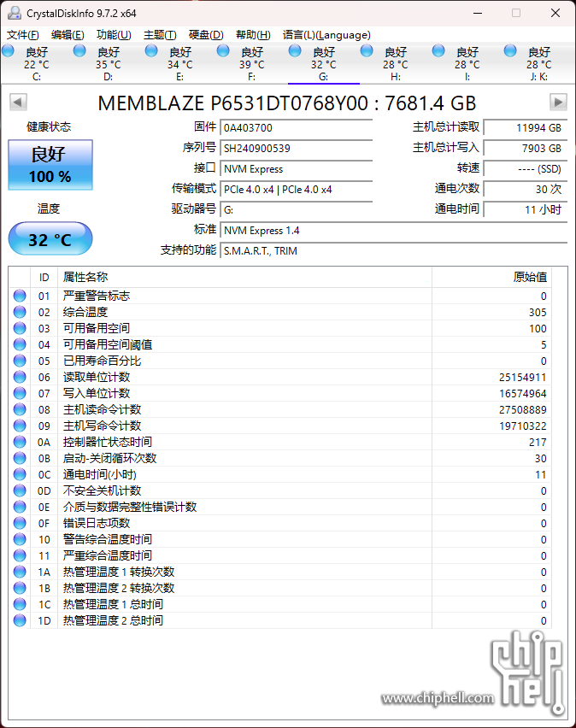Click status icon for 已用寿命百分比 row
The height and width of the screenshot is (728, 576).
pyautogui.click(x=20, y=361)
